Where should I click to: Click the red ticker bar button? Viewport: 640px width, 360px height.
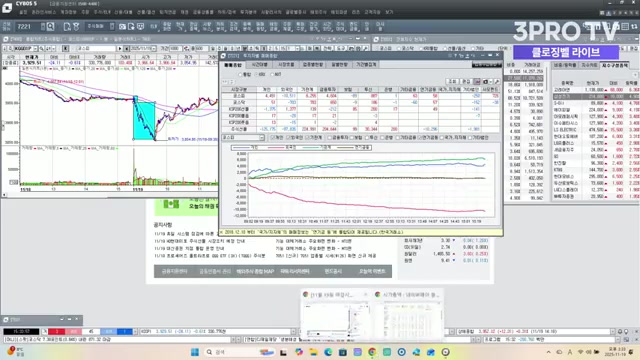[56, 331]
